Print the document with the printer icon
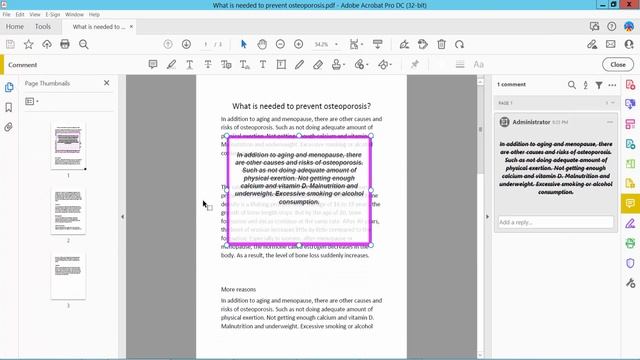 65,44
